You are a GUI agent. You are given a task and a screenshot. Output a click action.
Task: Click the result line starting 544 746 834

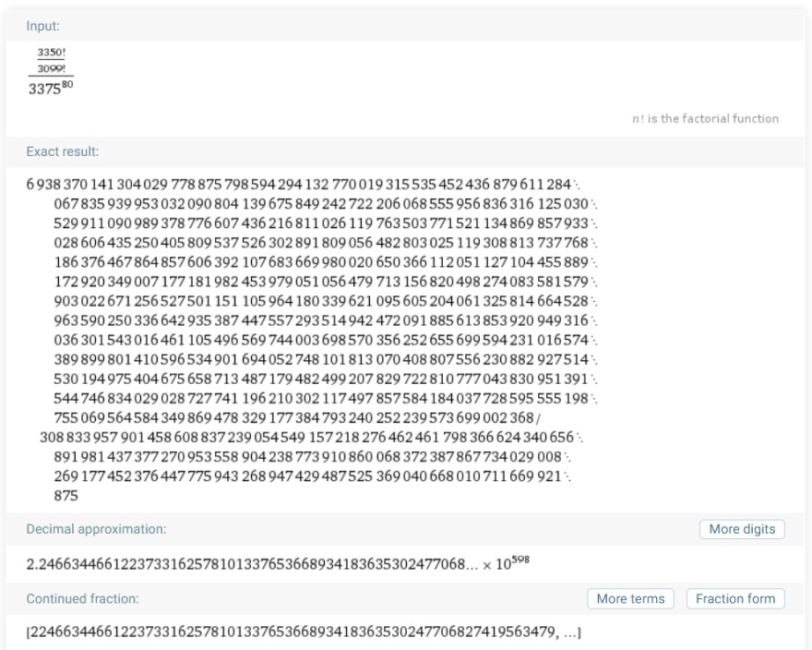click(325, 399)
